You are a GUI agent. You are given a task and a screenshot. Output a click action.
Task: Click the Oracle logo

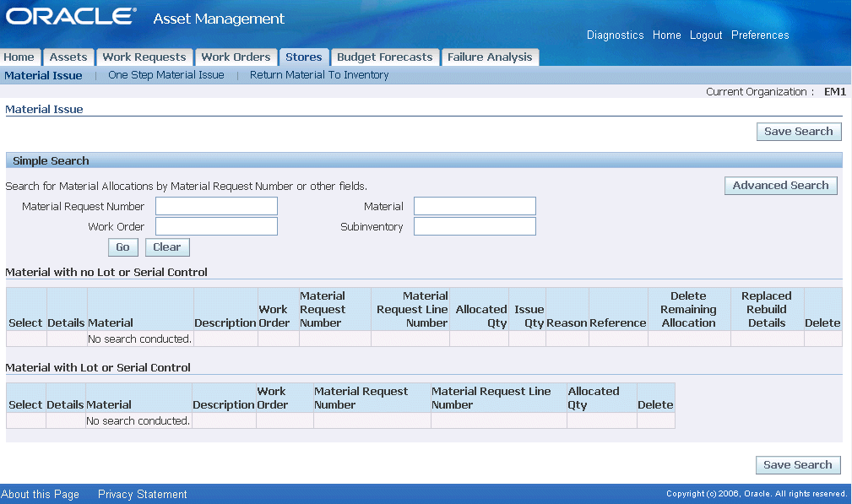pyautogui.click(x=71, y=16)
